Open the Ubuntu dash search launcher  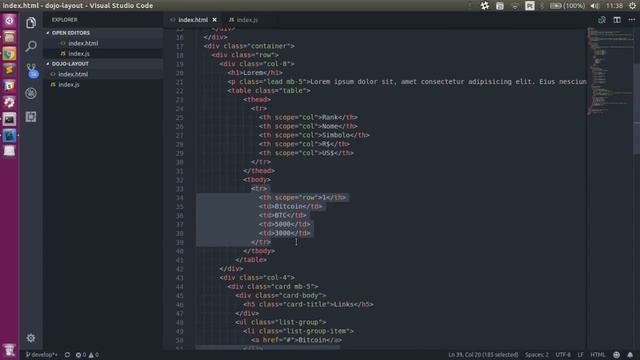point(9,20)
